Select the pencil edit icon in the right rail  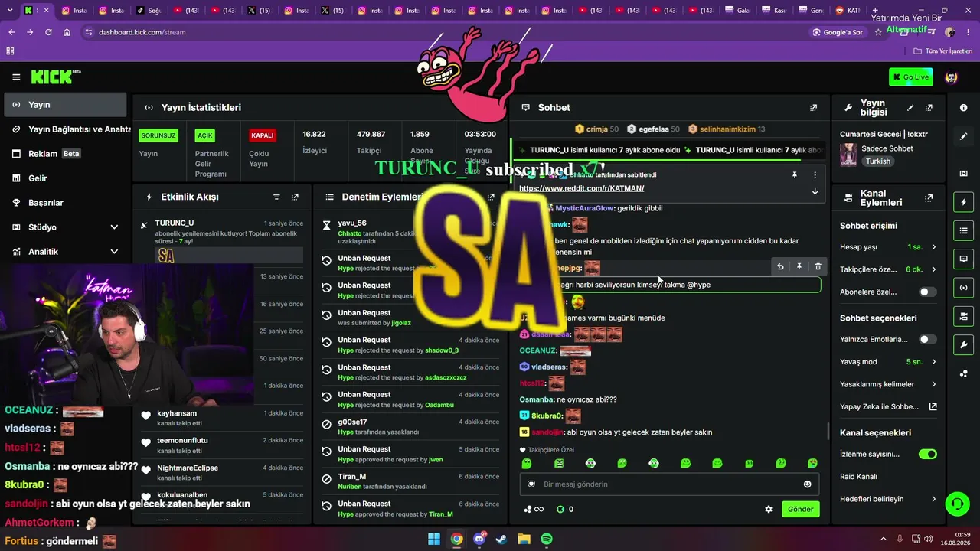(963, 136)
